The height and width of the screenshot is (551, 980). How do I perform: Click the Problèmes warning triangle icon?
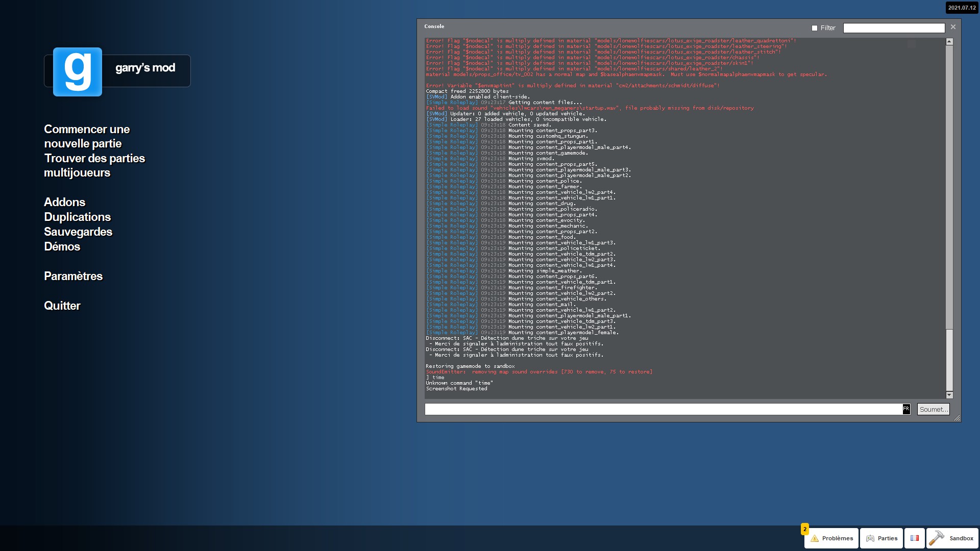click(x=815, y=538)
